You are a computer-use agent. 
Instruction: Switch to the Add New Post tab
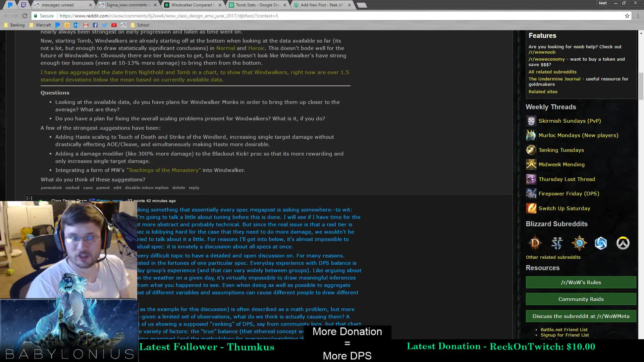321,5
